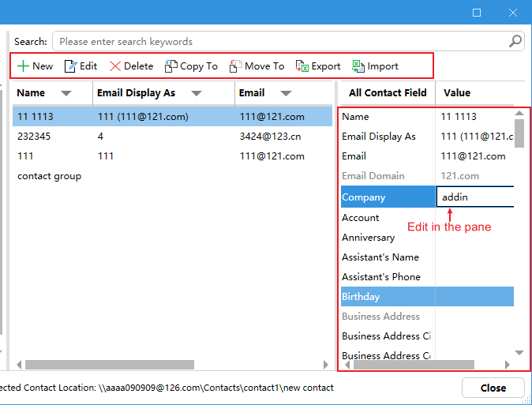Image resolution: width=532 pixels, height=405 pixels.
Task: Open Email Display As column dropdown
Action: point(197,93)
